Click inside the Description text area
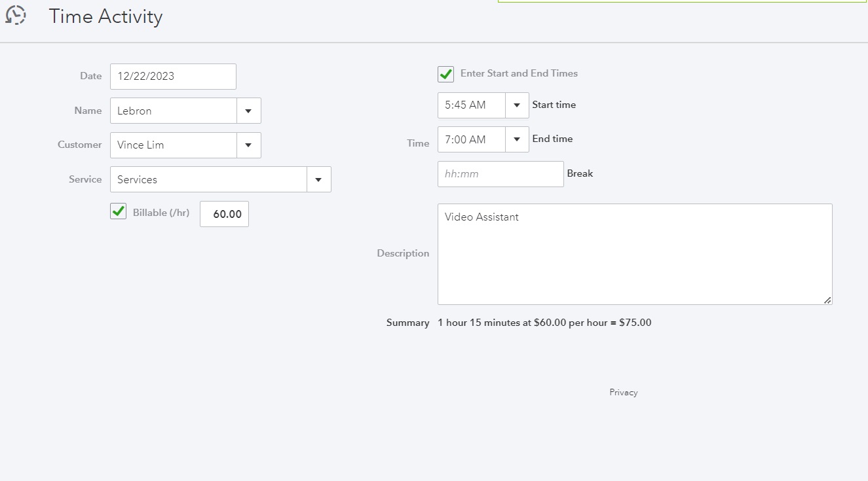868x481 pixels. tap(635, 254)
